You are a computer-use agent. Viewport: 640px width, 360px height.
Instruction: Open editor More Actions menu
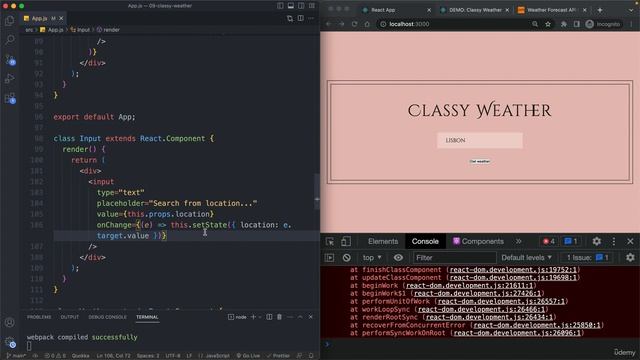pos(311,18)
